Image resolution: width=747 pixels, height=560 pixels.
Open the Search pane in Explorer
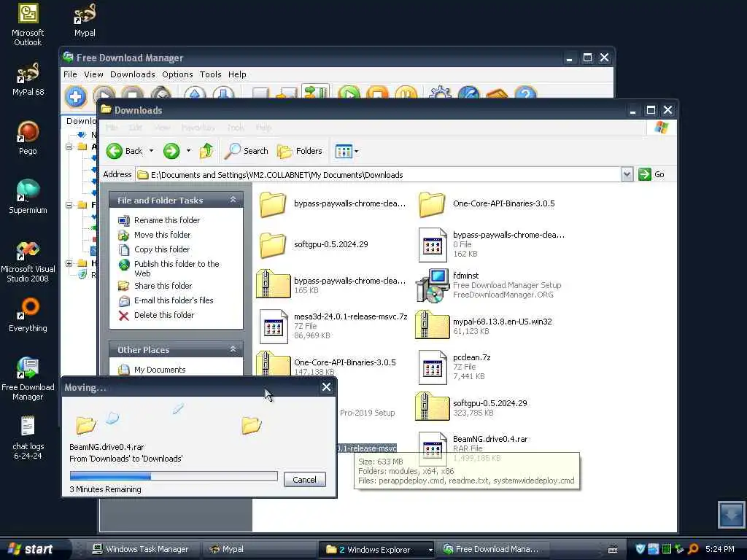[x=247, y=151]
